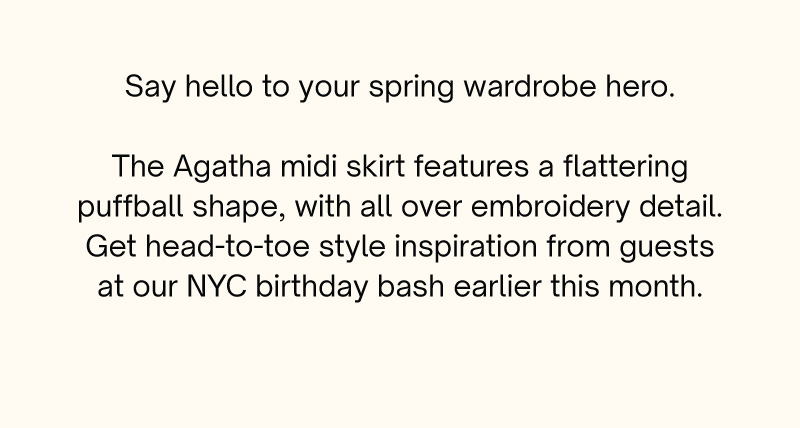Click the word "month." at the end
The width and height of the screenshot is (800, 428).
[656, 286]
